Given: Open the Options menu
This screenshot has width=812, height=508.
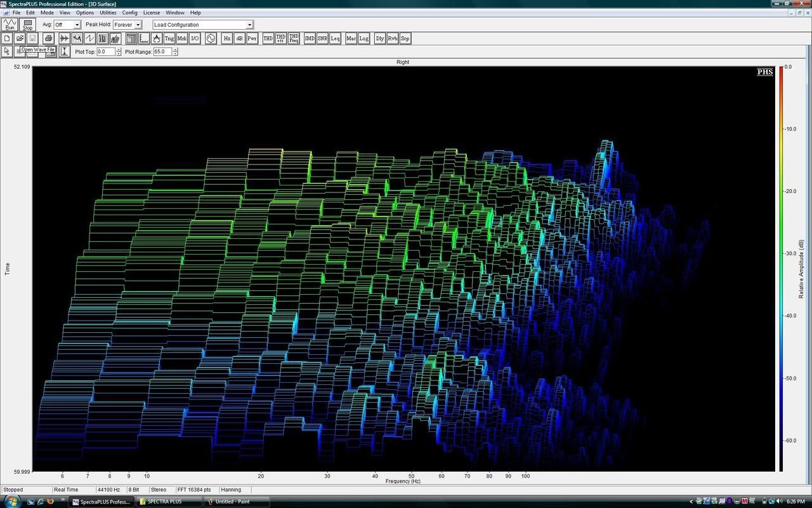Looking at the screenshot, I should pyautogui.click(x=85, y=13).
